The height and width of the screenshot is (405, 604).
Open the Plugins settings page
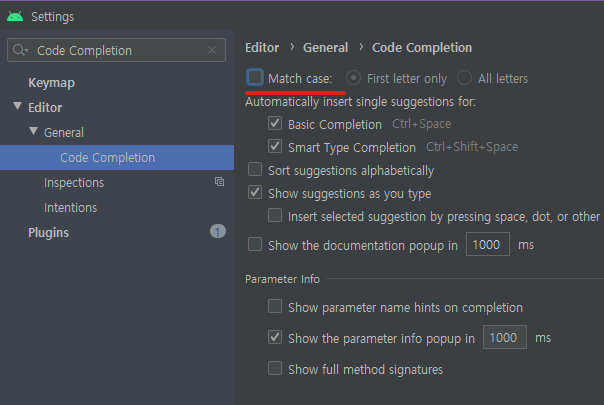pyautogui.click(x=49, y=233)
